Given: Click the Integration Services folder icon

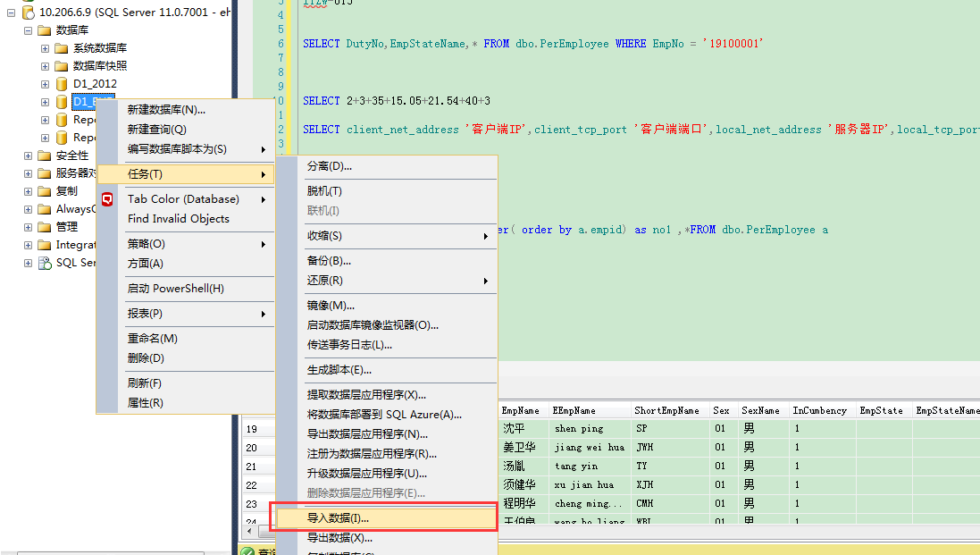Looking at the screenshot, I should point(44,245).
